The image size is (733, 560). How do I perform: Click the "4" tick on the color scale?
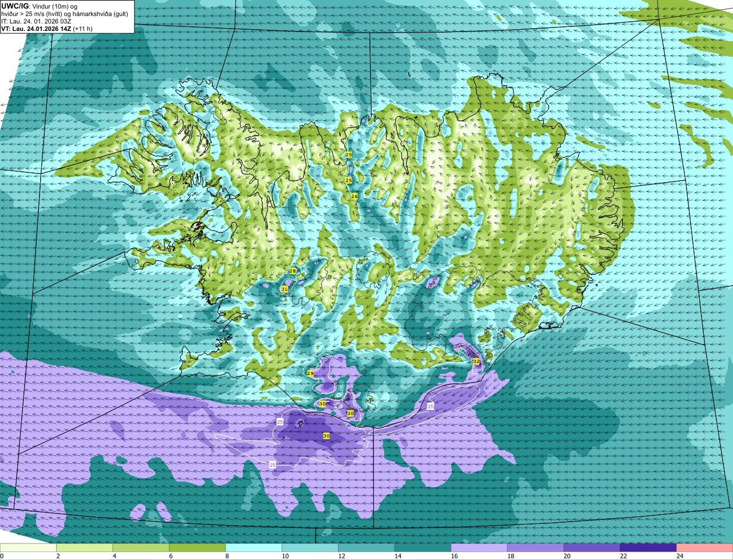(x=114, y=555)
